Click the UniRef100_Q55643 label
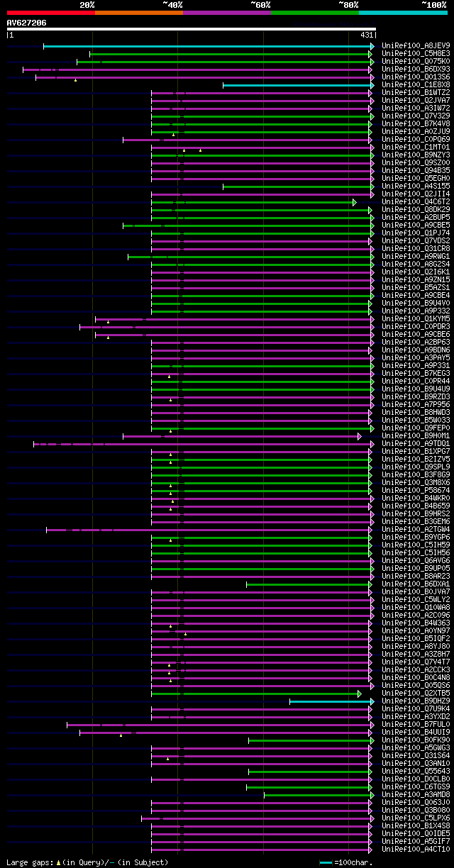The height and width of the screenshot is (868, 454). 416,772
